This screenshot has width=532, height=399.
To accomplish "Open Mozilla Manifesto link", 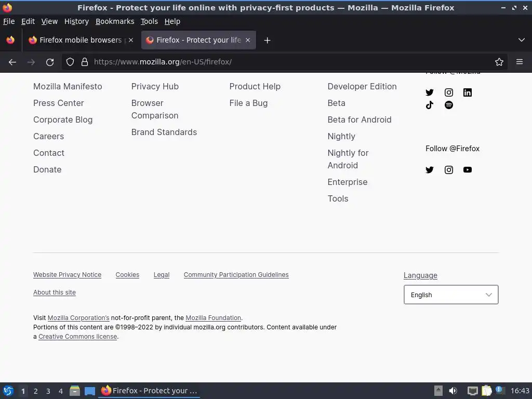I will tap(68, 87).
